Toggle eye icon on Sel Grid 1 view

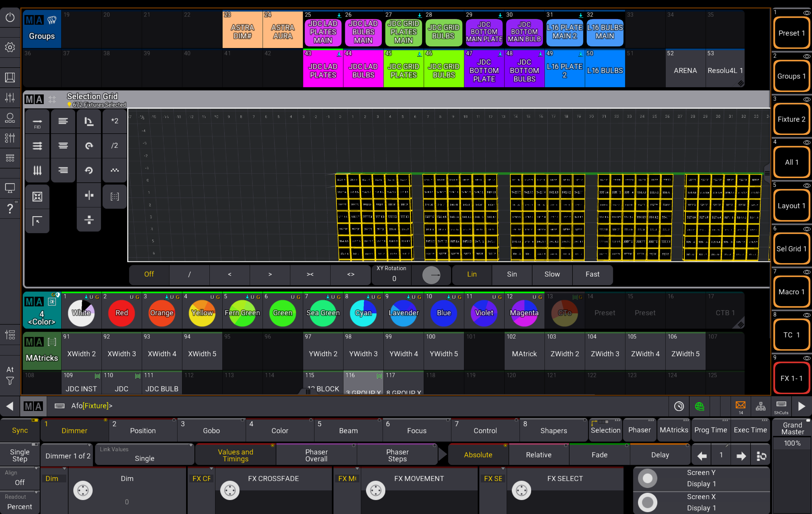pyautogui.click(x=806, y=229)
